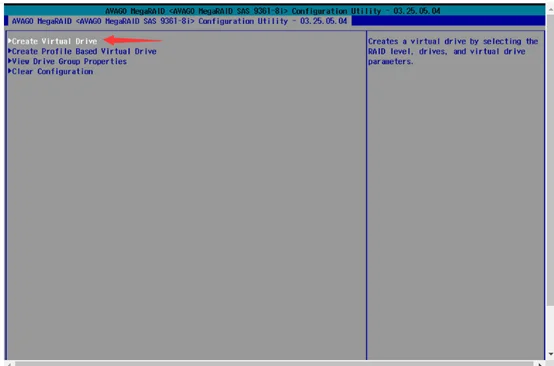The image size is (554, 366).
Task: Click the horizontal scrollbar thumb at the bottom
Action: pos(274,364)
